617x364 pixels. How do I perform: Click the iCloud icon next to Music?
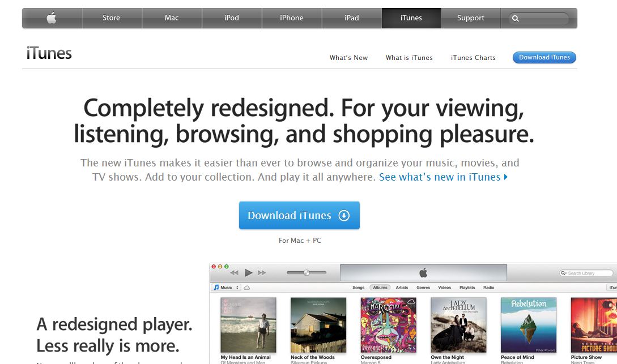(246, 287)
